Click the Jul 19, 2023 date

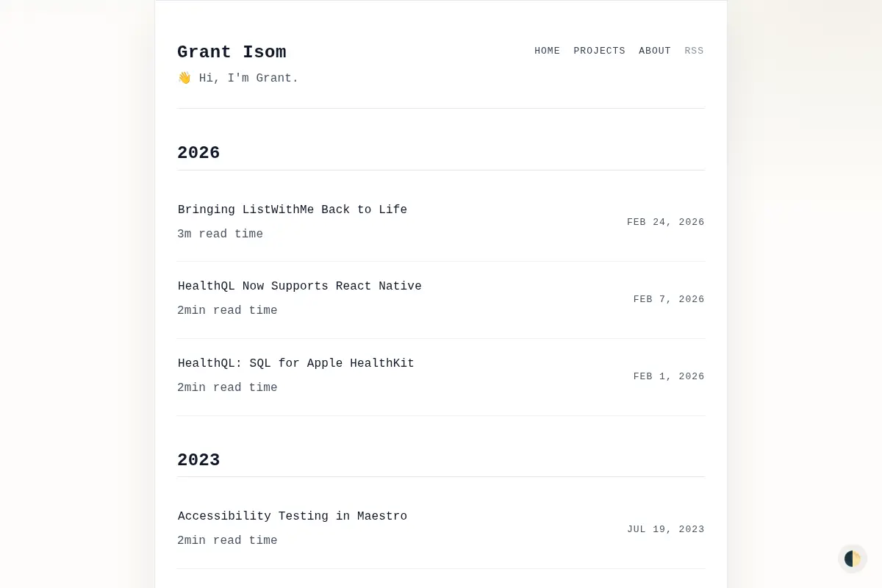(x=665, y=529)
